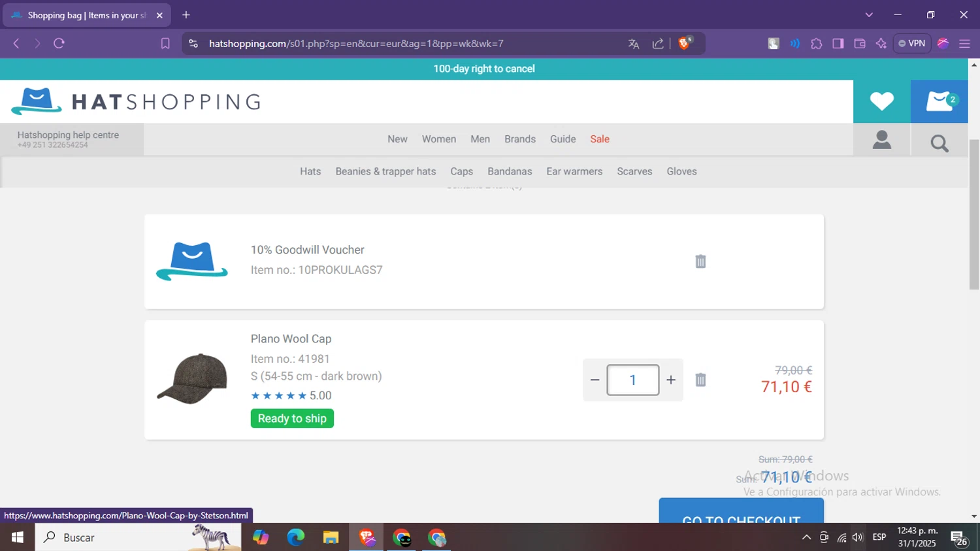Go to Hats category
This screenshot has width=980, height=551.
click(x=310, y=171)
